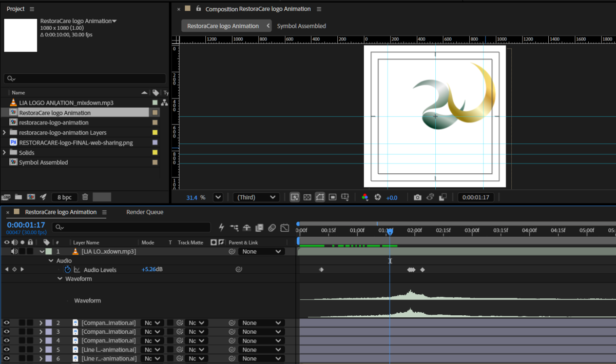Viewport: 616px width, 364px height.
Task: Mute audio of LIA LO..xdown.mp3 layer
Action: (14, 251)
